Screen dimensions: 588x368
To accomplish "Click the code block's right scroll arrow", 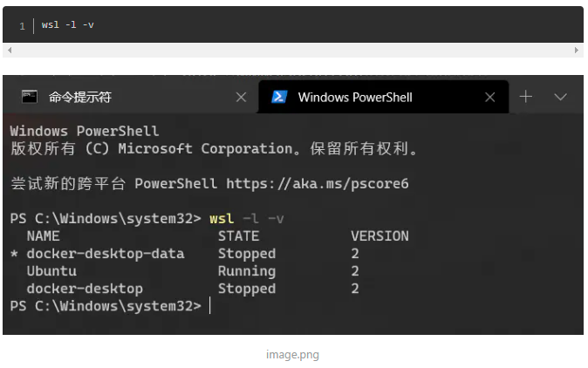I will [578, 51].
